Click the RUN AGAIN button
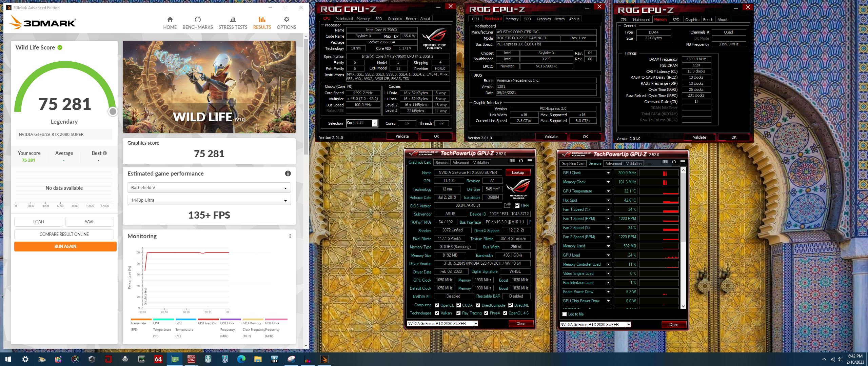 coord(65,246)
